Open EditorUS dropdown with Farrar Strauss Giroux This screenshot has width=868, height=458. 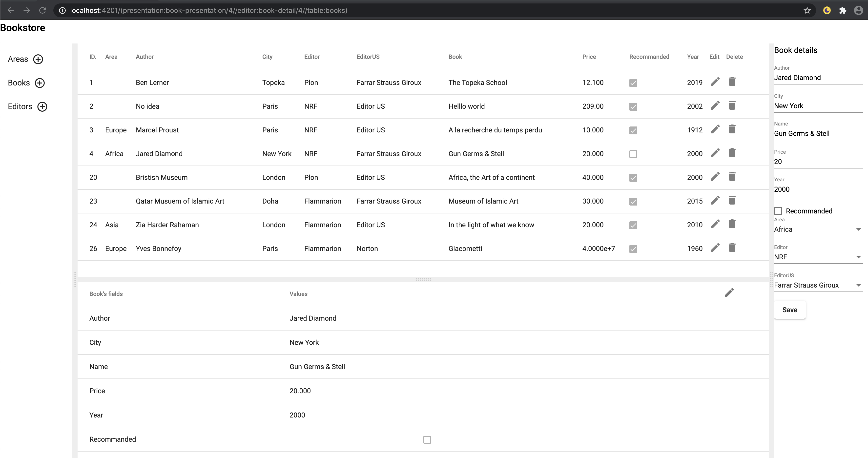(x=818, y=286)
